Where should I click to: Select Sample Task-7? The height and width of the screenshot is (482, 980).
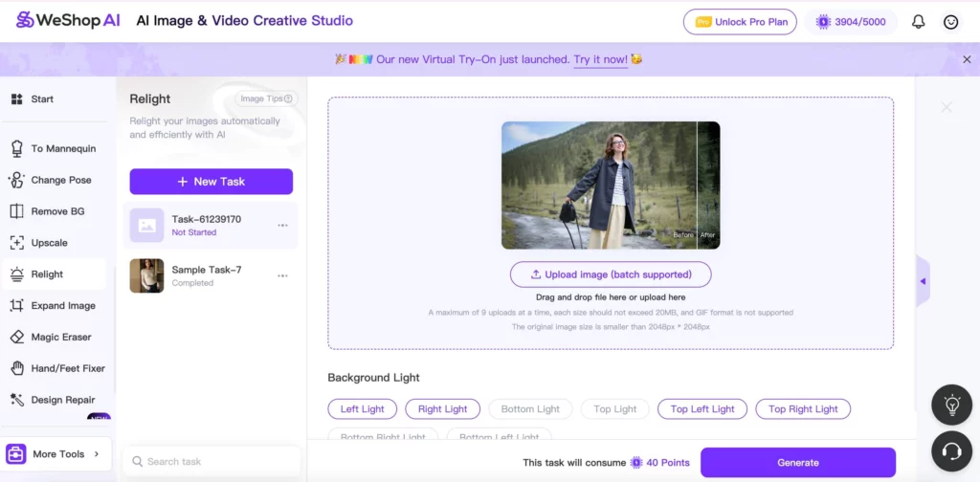click(x=210, y=276)
